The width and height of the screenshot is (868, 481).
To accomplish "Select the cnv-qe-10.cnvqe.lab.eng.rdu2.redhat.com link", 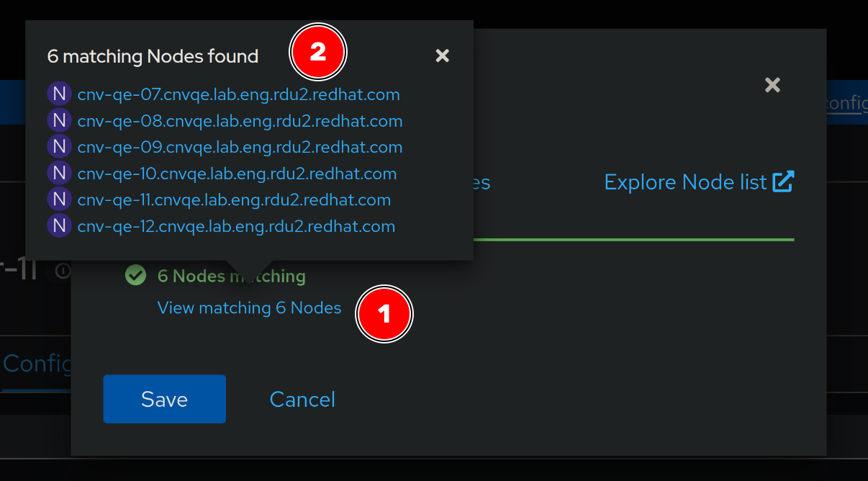I will (x=237, y=174).
